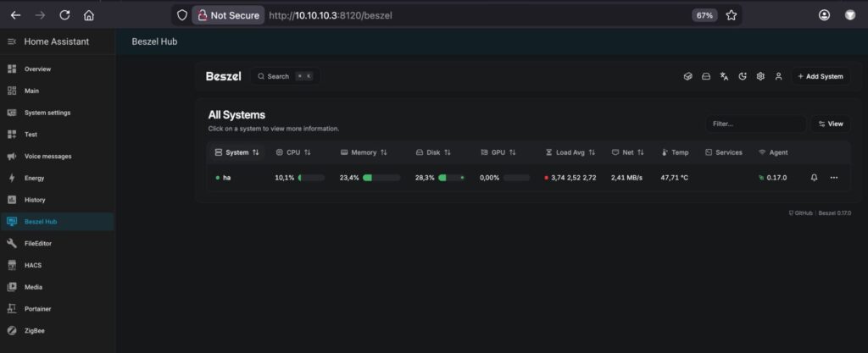This screenshot has height=353, width=868.
Task: Open Beszel settings gear icon
Action: tap(760, 76)
